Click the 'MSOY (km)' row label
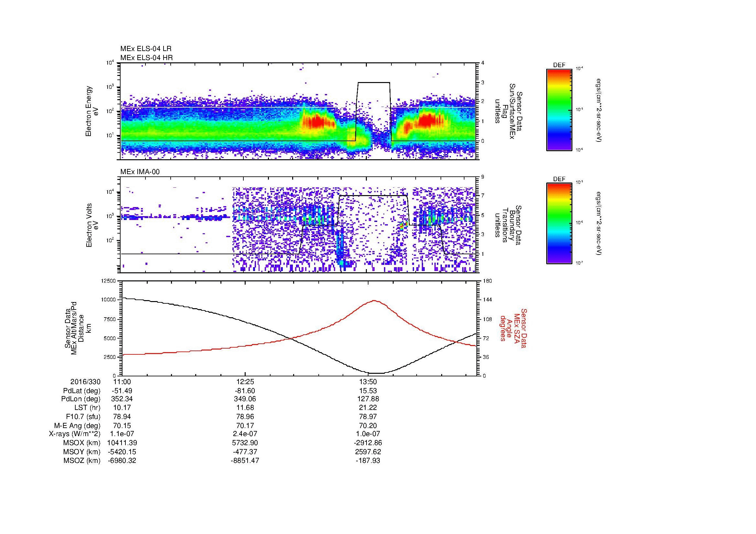 point(82,452)
